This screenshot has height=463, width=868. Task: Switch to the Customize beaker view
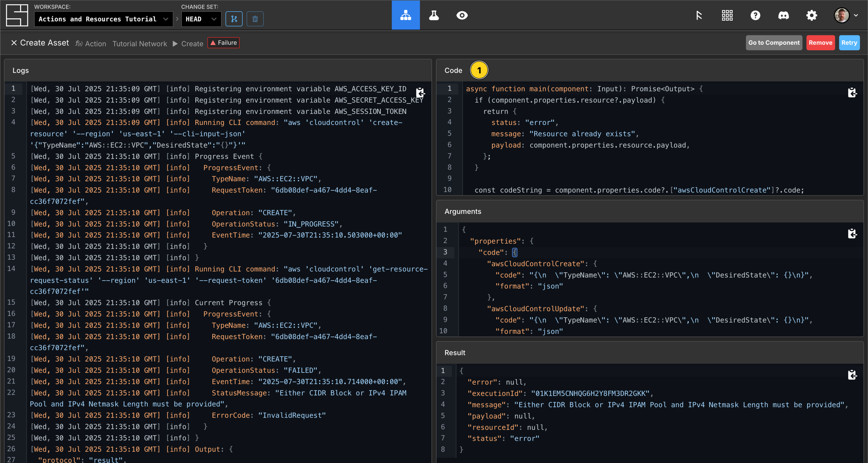434,15
